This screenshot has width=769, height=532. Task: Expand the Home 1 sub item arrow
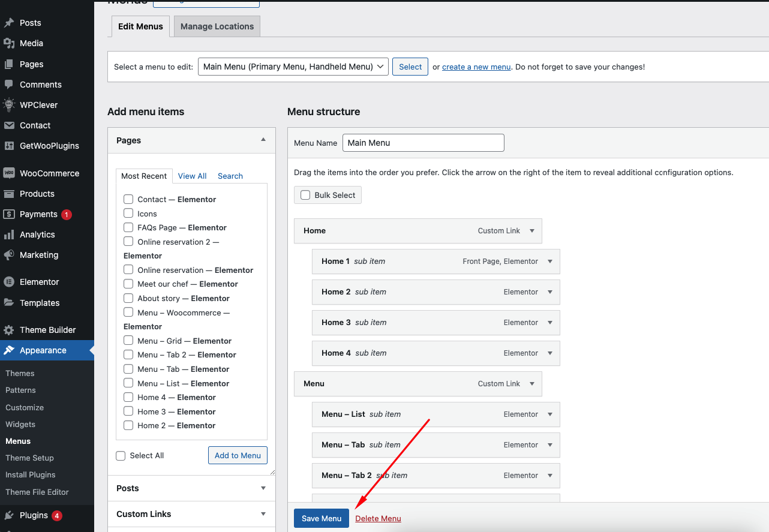coord(550,262)
